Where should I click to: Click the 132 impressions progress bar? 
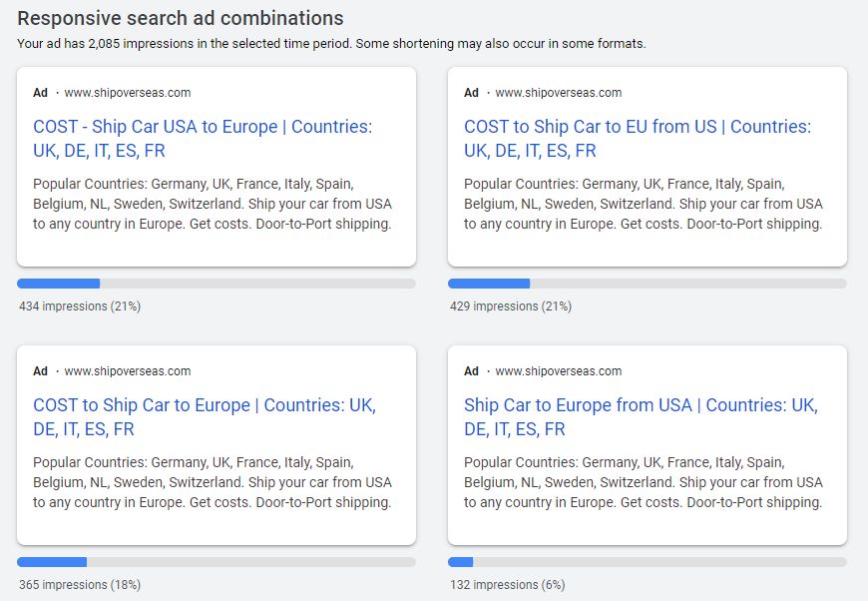pyautogui.click(x=648, y=562)
